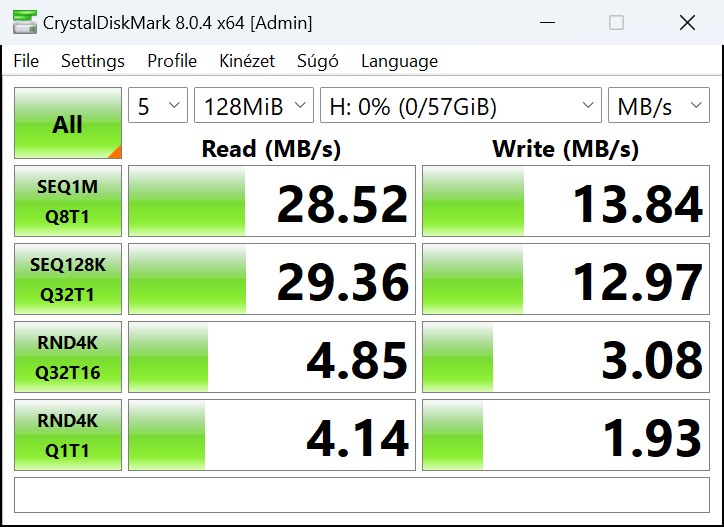Image resolution: width=724 pixels, height=527 pixels.
Task: Open the drive dropdown showing H: 0% (0/57GiB)
Action: tap(461, 105)
